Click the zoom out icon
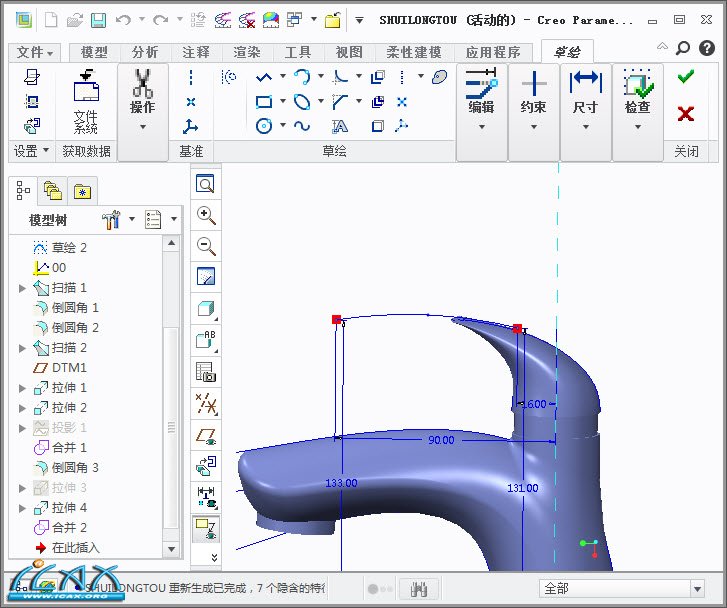Image resolution: width=727 pixels, height=608 pixels. click(x=206, y=246)
